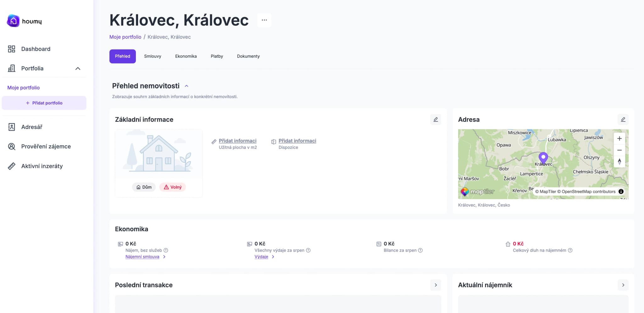Open Poslední transakce with the arrow button
Viewport: 644px width, 313px height.
(436, 285)
